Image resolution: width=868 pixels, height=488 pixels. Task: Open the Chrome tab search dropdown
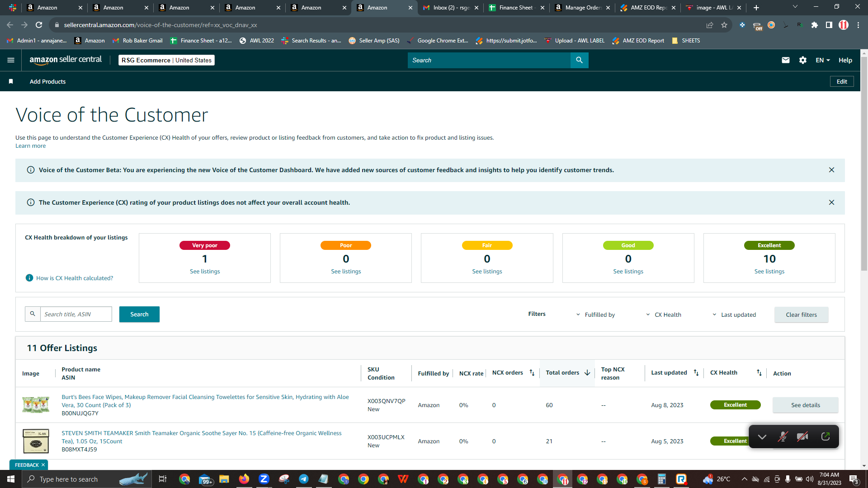point(795,7)
